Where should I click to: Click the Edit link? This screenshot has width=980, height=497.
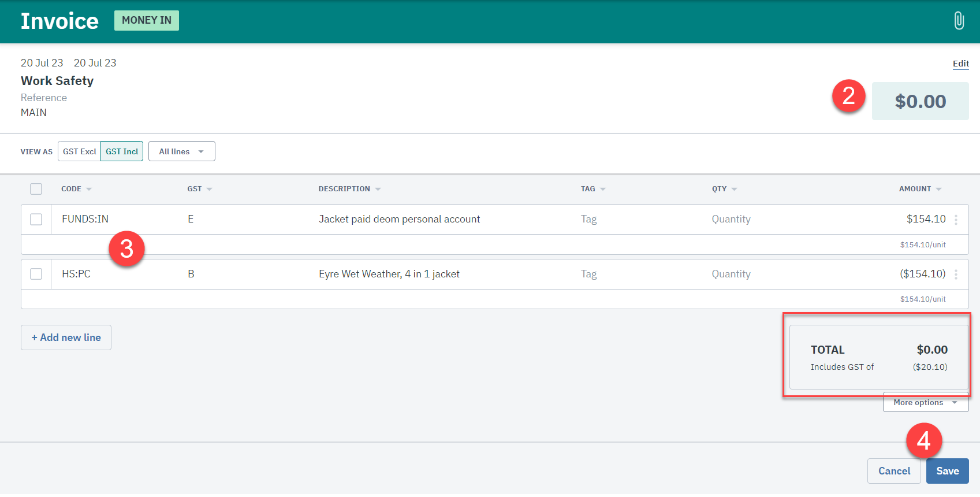tap(960, 64)
